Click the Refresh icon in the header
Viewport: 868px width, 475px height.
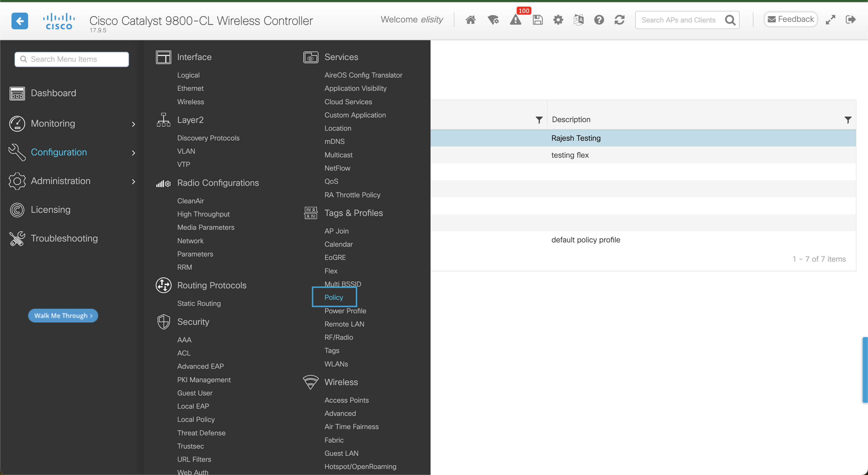coord(619,20)
